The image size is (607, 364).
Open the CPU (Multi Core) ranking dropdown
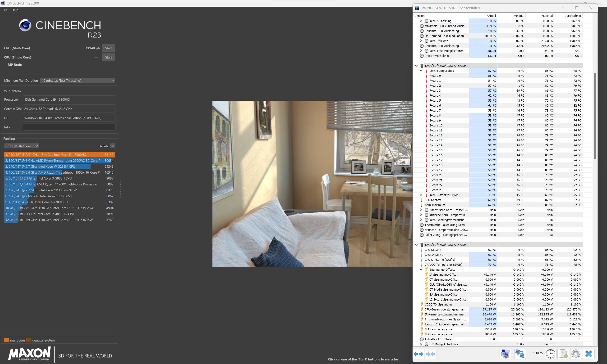[x=22, y=146]
